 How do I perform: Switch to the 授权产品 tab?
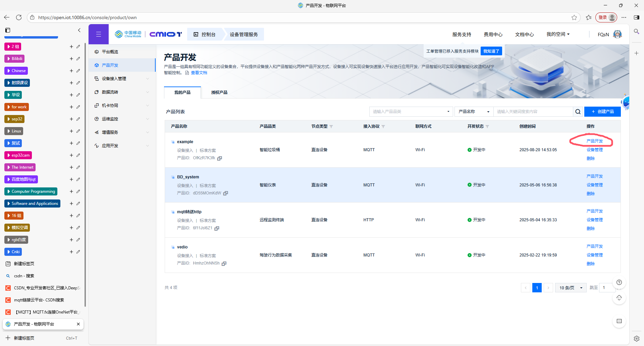[219, 93]
